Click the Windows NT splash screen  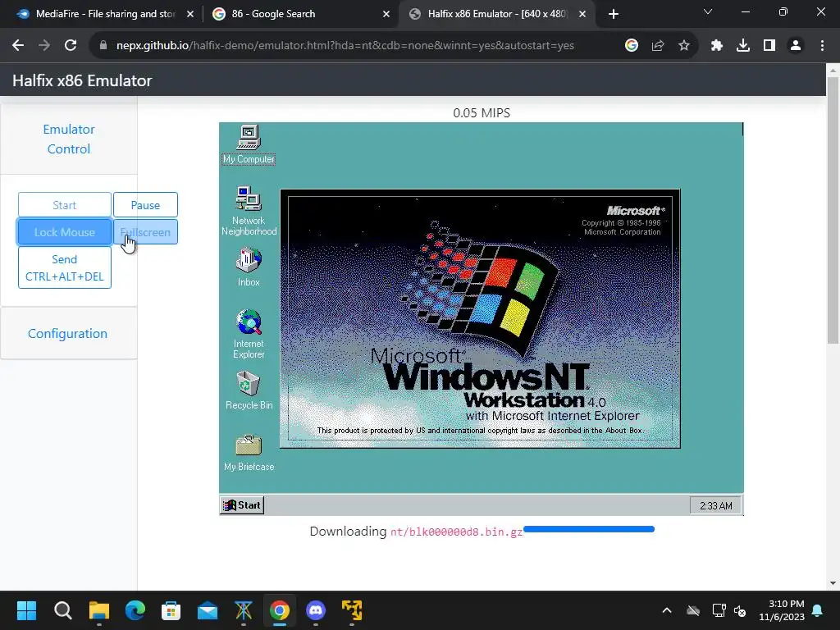(x=480, y=318)
